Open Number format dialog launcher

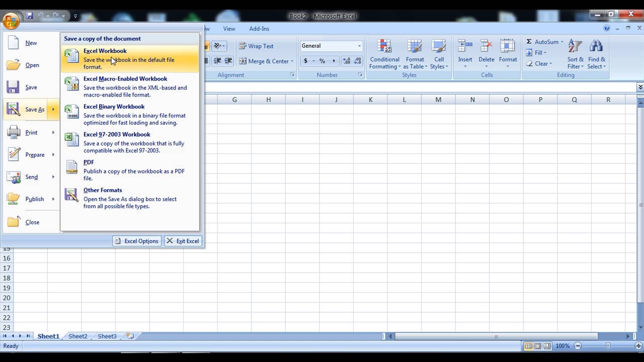click(360, 75)
